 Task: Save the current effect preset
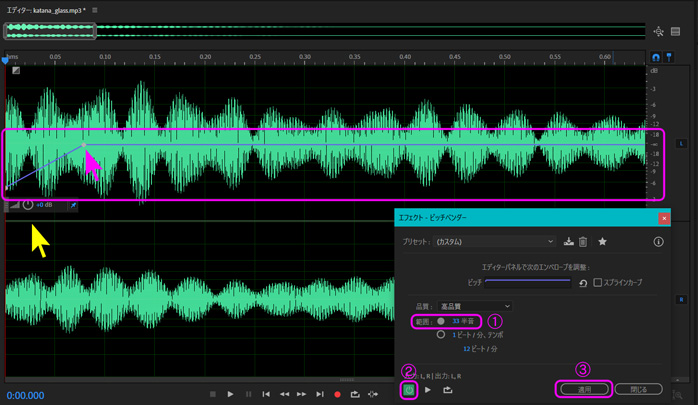(x=568, y=241)
